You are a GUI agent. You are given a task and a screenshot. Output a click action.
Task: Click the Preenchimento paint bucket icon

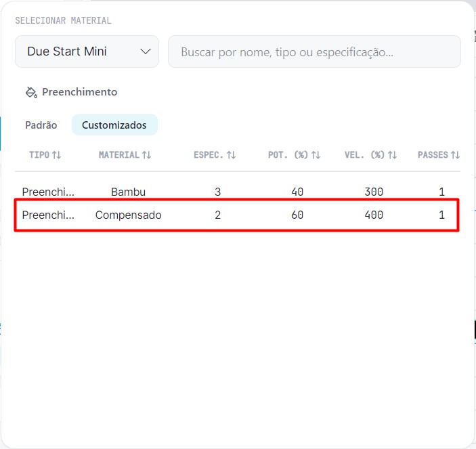31,92
